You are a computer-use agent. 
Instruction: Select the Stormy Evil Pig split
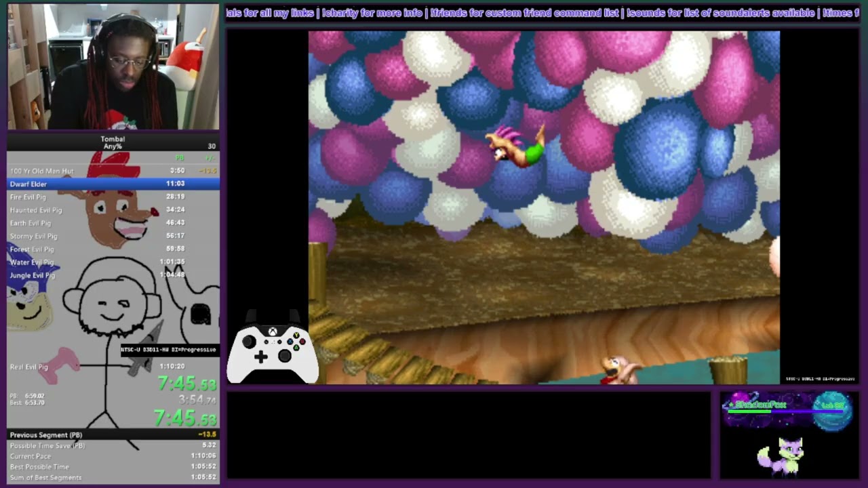[x=113, y=236]
